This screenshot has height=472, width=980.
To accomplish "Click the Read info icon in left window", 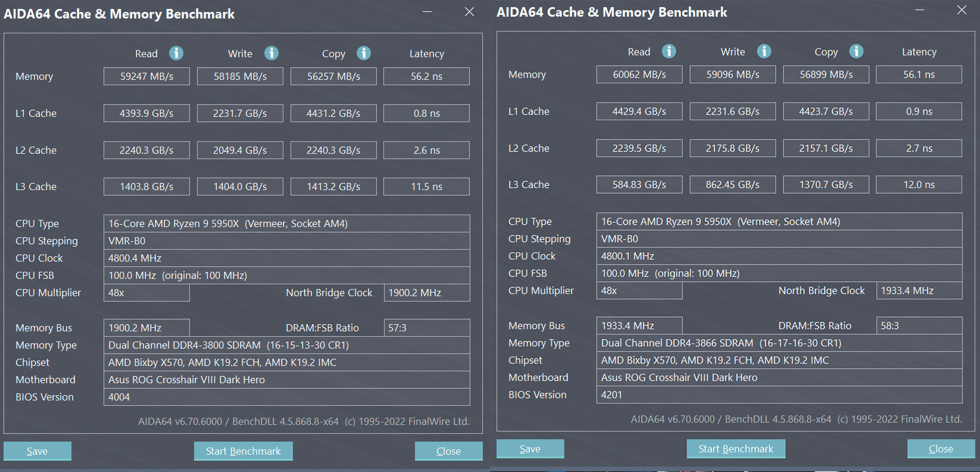I will 176,53.
